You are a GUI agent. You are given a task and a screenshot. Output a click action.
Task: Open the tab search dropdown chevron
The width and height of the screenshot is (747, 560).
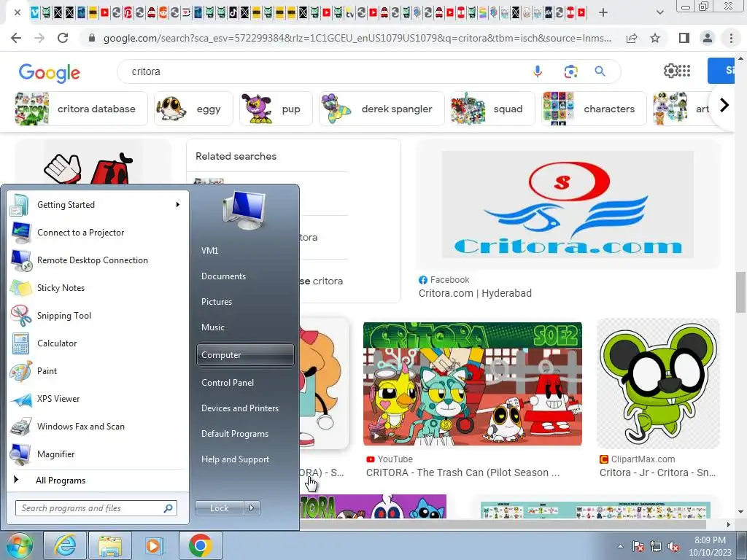[659, 13]
